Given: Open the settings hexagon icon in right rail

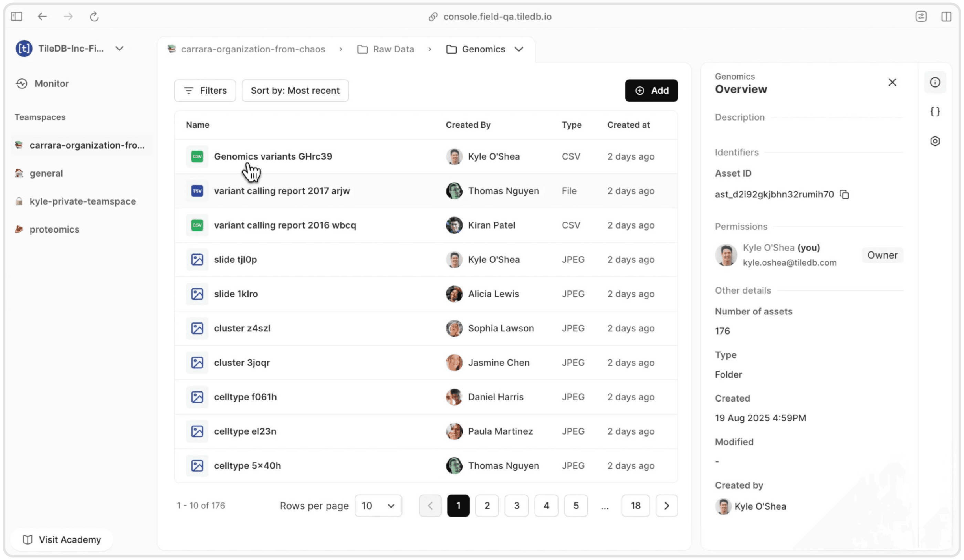Looking at the screenshot, I should [x=935, y=141].
